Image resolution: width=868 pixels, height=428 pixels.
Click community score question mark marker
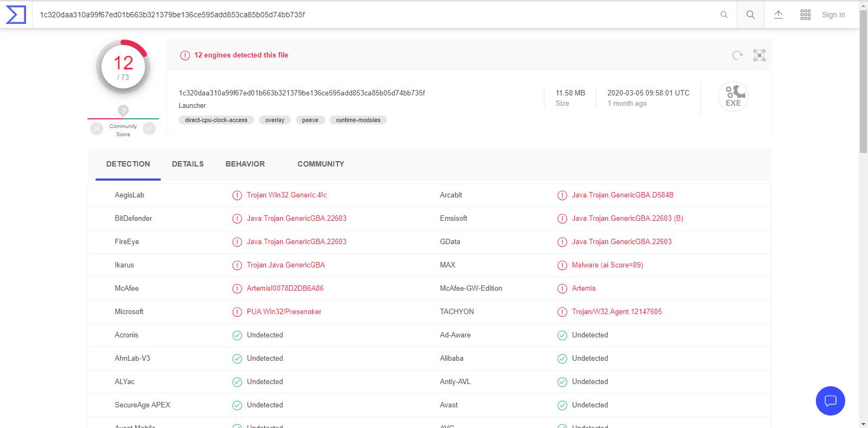click(x=123, y=111)
